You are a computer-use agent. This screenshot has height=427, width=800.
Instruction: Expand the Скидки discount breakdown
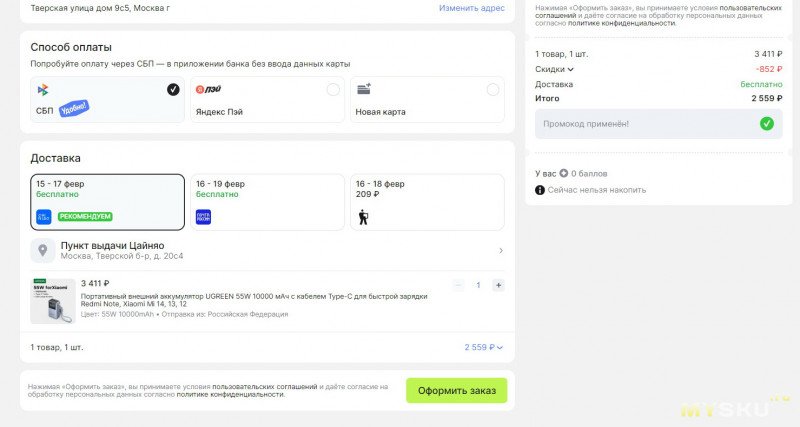point(555,69)
